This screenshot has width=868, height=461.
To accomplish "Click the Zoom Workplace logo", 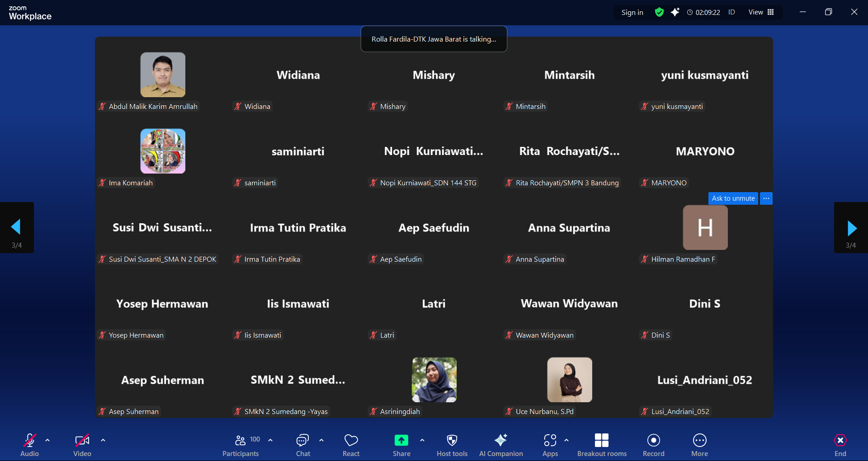I will tap(30, 13).
